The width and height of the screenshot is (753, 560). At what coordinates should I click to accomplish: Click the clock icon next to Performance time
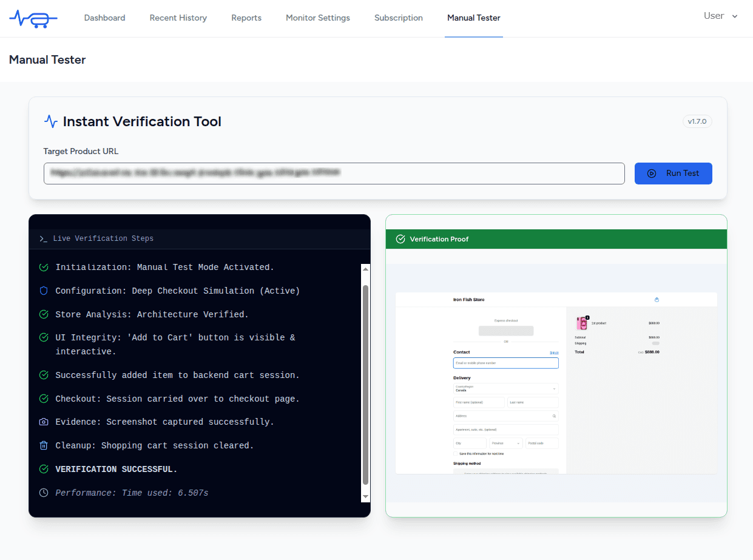tap(43, 493)
